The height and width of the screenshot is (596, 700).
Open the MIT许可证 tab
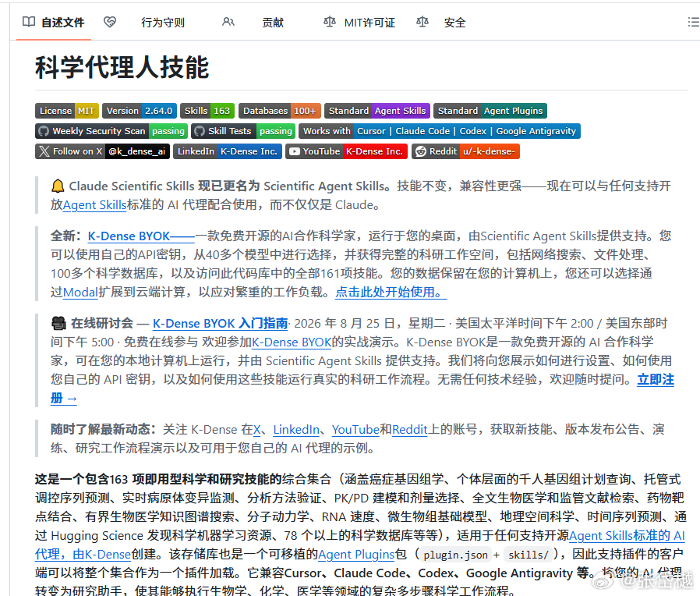pos(369,23)
